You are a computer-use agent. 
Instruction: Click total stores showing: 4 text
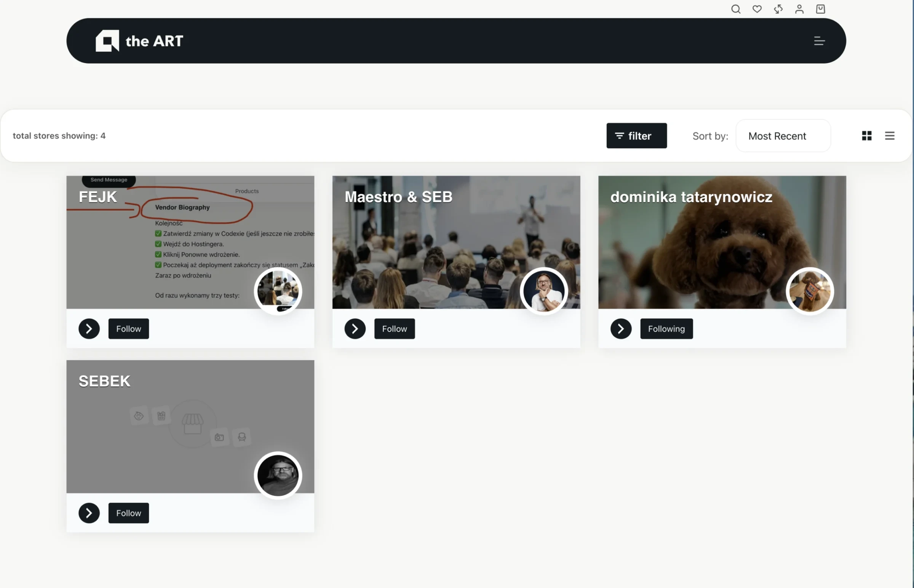coord(59,136)
